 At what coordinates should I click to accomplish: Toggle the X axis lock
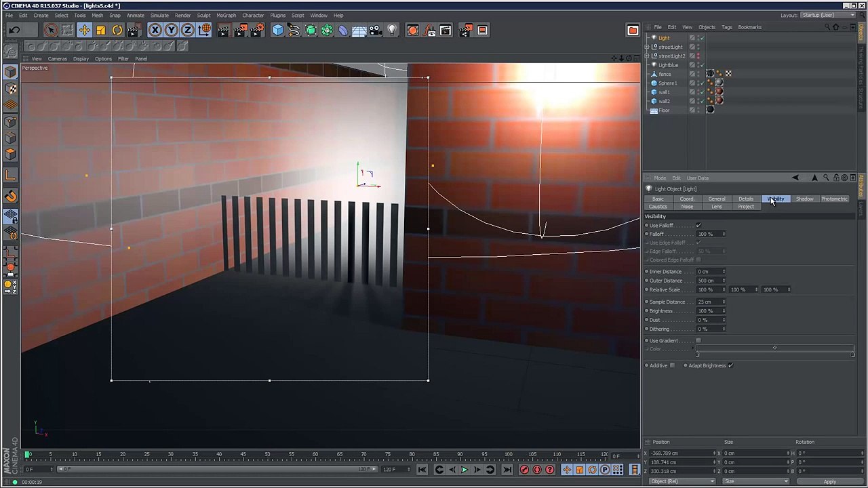[155, 30]
